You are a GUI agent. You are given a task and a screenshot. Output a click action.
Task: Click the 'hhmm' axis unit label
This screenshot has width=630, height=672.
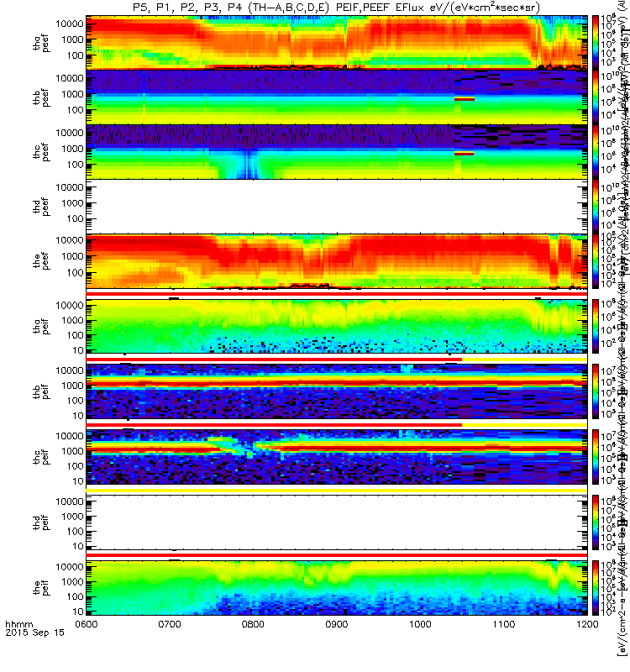pos(19,624)
